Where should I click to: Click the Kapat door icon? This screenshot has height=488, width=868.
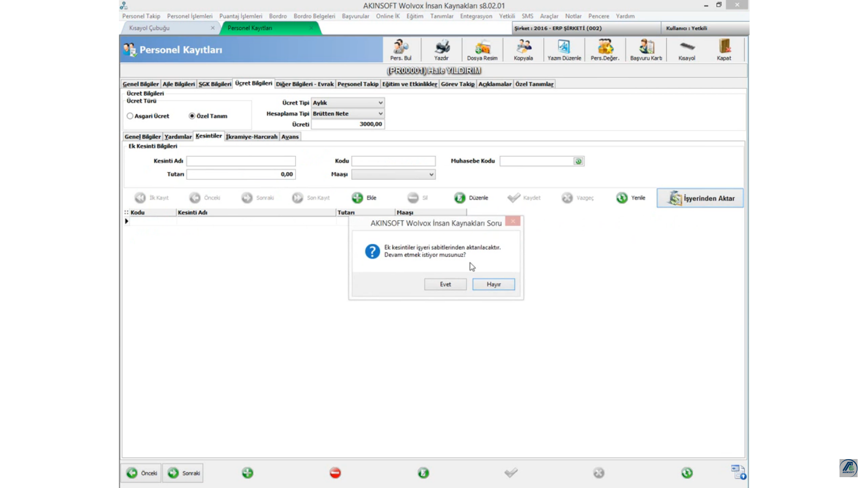click(724, 50)
